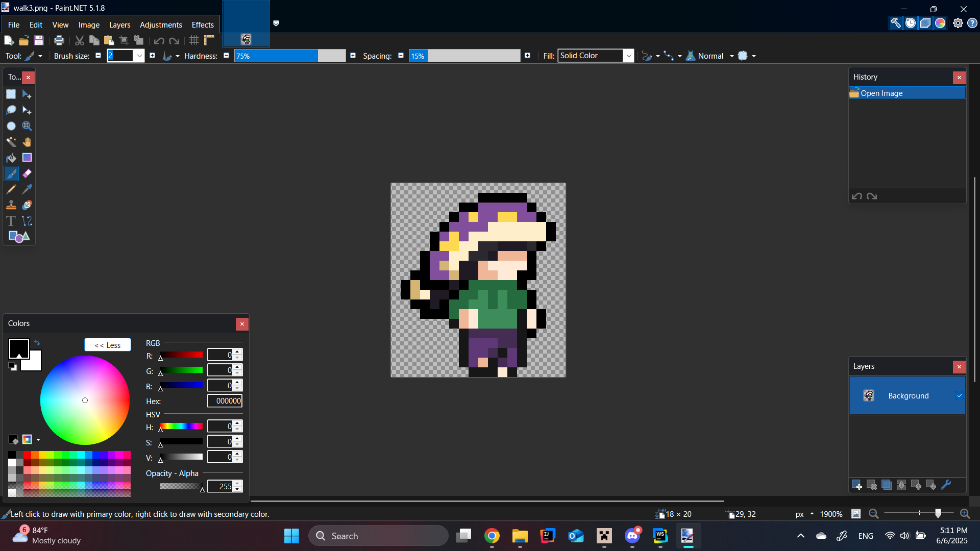Toggle the pixel grid display
The width and height of the screenshot is (980, 551).
pos(194,40)
